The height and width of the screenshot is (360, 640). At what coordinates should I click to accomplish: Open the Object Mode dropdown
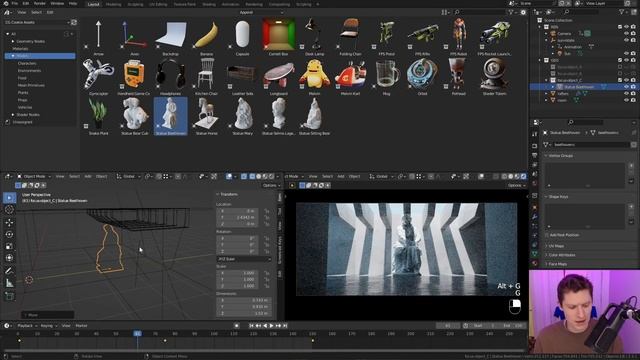coord(34,176)
